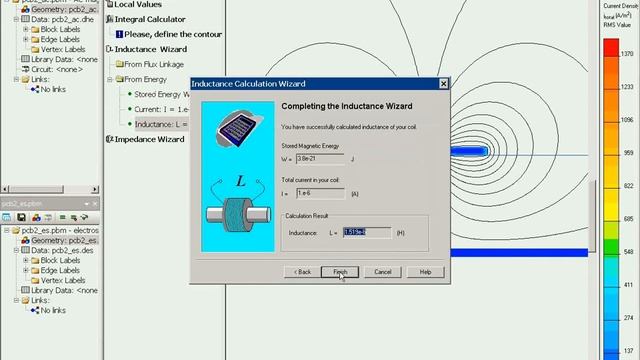Click the blue conductor strip in the plot

point(469,151)
